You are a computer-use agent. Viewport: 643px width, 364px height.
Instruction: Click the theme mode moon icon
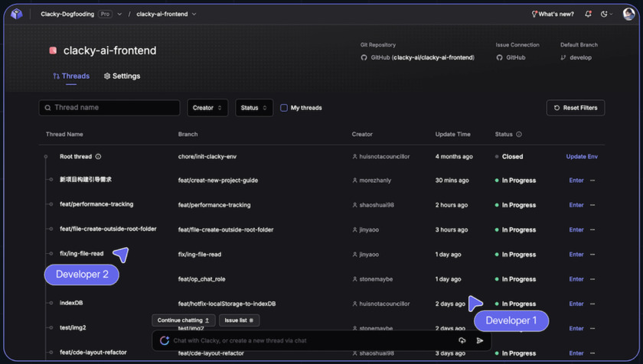tap(605, 14)
